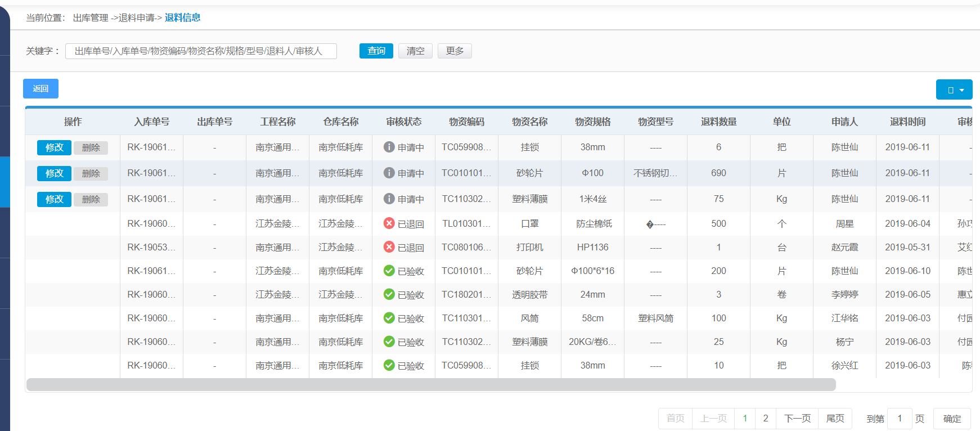Click the 申请中 info icon for 砂轮片 Φ100 row
Screen dimensions: 980x431
(x=389, y=173)
